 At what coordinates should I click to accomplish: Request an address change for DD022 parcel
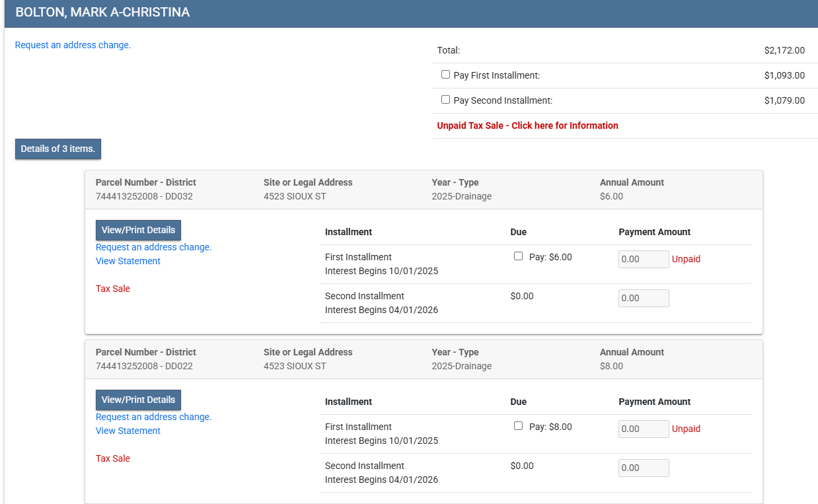(x=153, y=417)
